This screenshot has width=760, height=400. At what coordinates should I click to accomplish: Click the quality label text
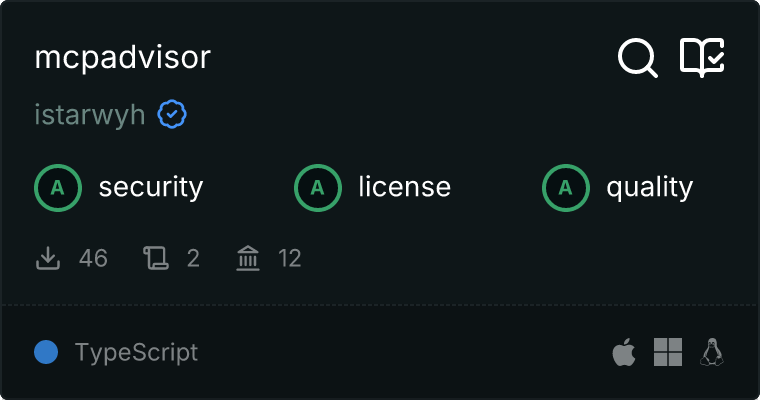click(x=650, y=187)
